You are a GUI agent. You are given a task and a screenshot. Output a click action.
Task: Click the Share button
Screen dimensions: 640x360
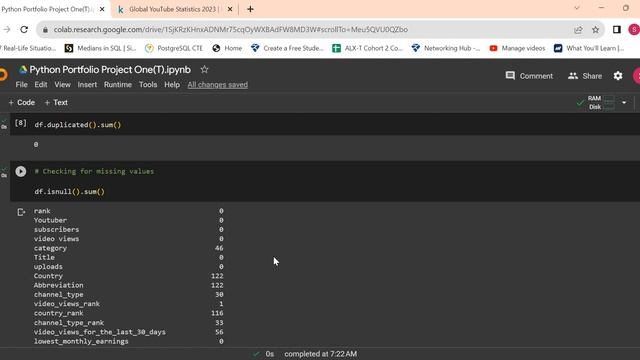click(585, 76)
